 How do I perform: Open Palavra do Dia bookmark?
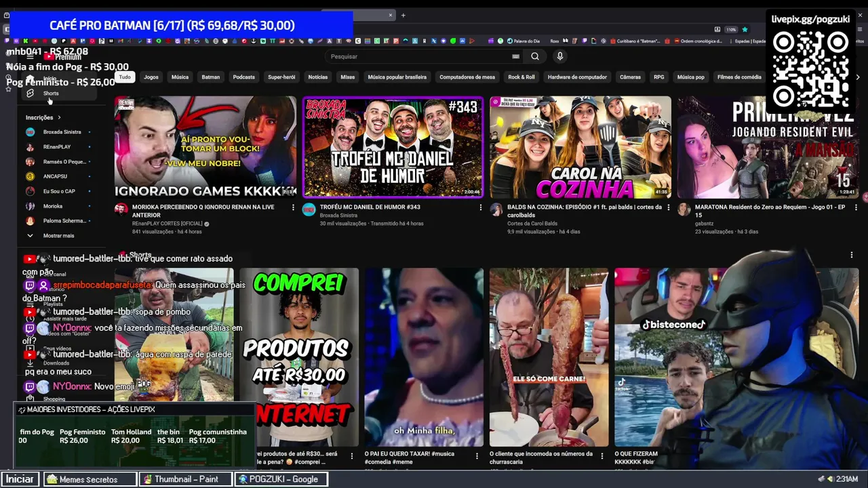pos(522,41)
